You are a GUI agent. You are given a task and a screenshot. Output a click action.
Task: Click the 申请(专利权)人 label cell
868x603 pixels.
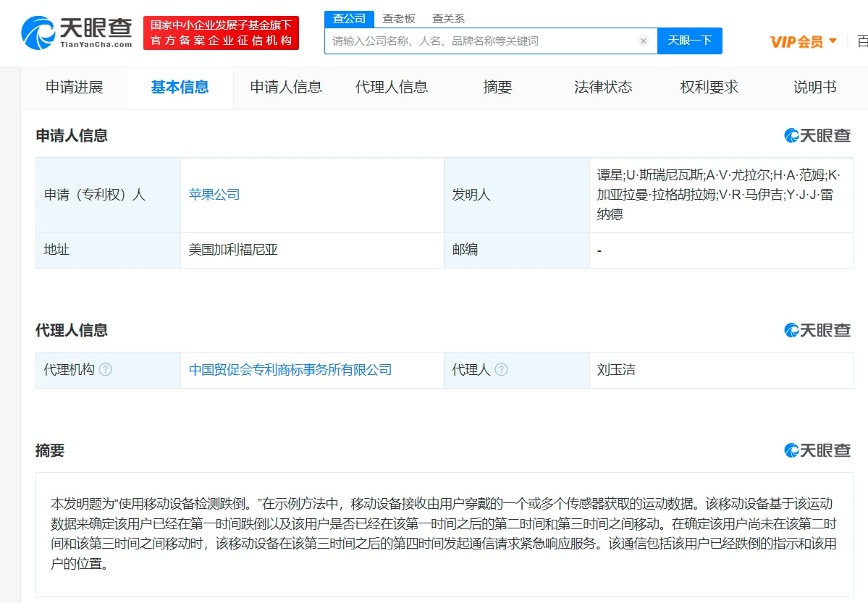click(109, 195)
